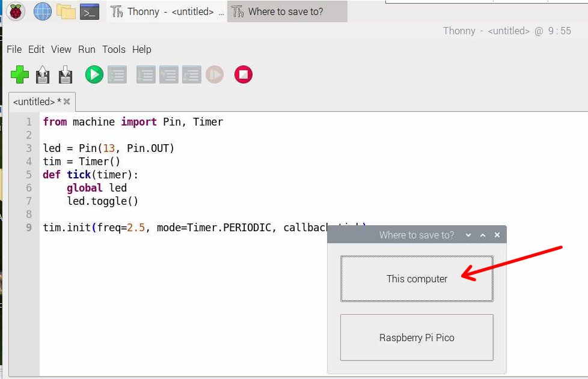Open the View menu
Screen dimensions: 588x379
point(61,49)
